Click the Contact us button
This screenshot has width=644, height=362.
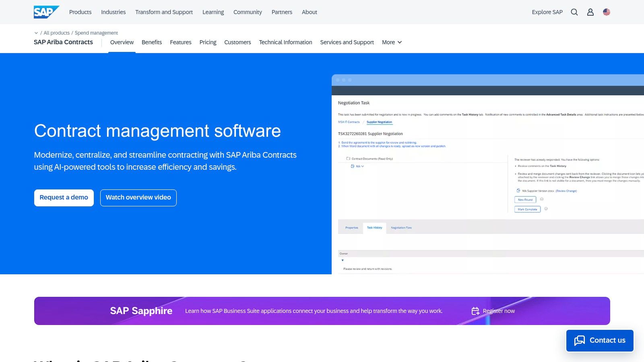(x=600, y=341)
